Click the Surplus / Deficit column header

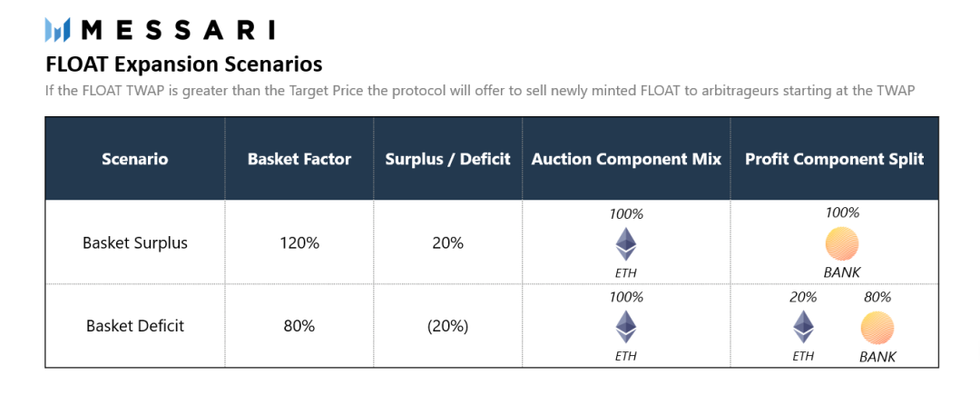tap(447, 159)
